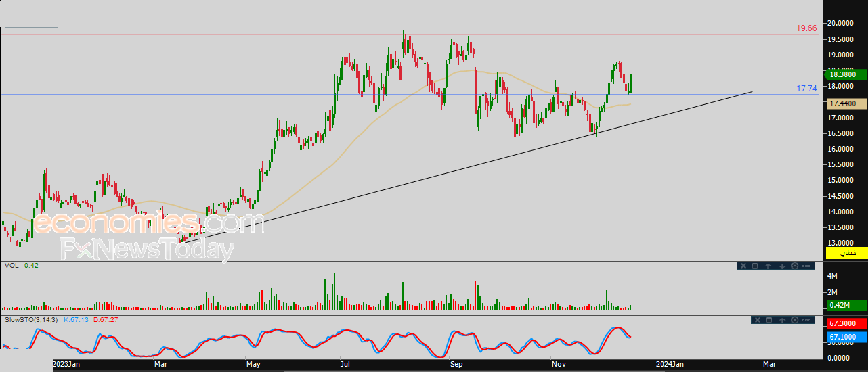Close the VOL volume panel
The width and height of the screenshot is (868, 372).
pyautogui.click(x=743, y=266)
